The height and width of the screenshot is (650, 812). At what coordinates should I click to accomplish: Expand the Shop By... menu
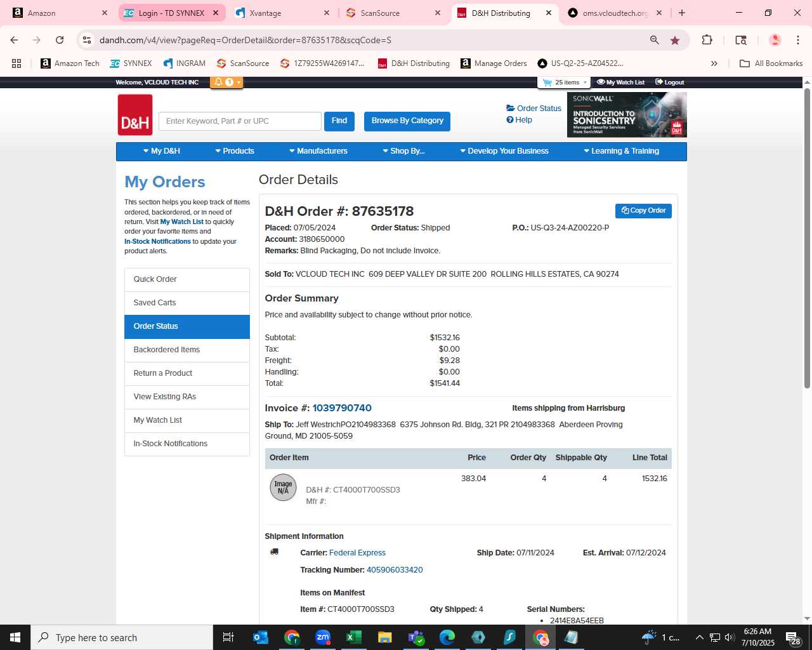coord(403,151)
